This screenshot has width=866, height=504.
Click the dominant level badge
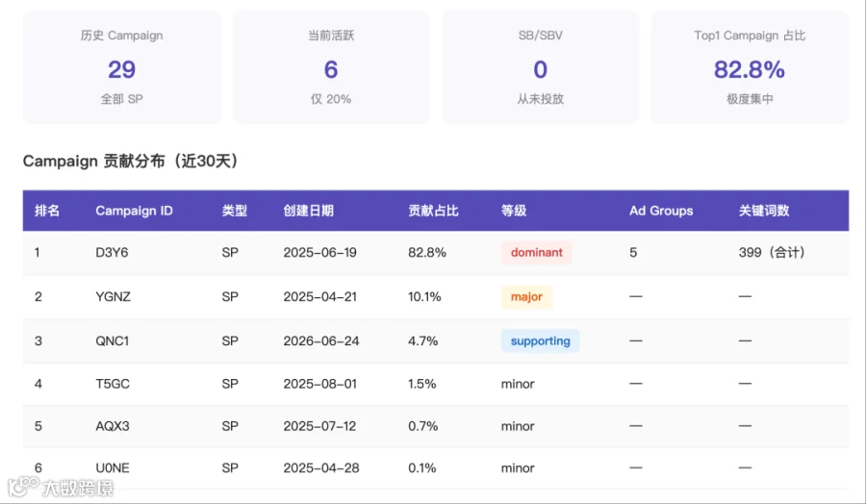[536, 252]
